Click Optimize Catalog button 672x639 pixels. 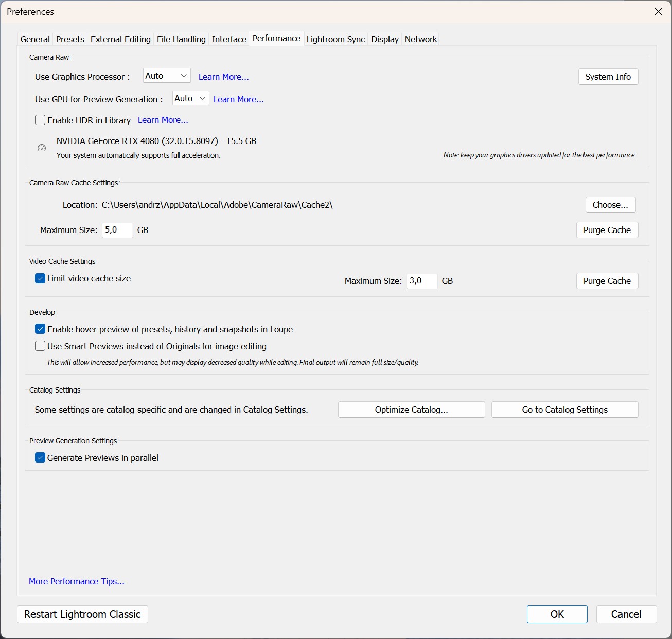pyautogui.click(x=411, y=410)
